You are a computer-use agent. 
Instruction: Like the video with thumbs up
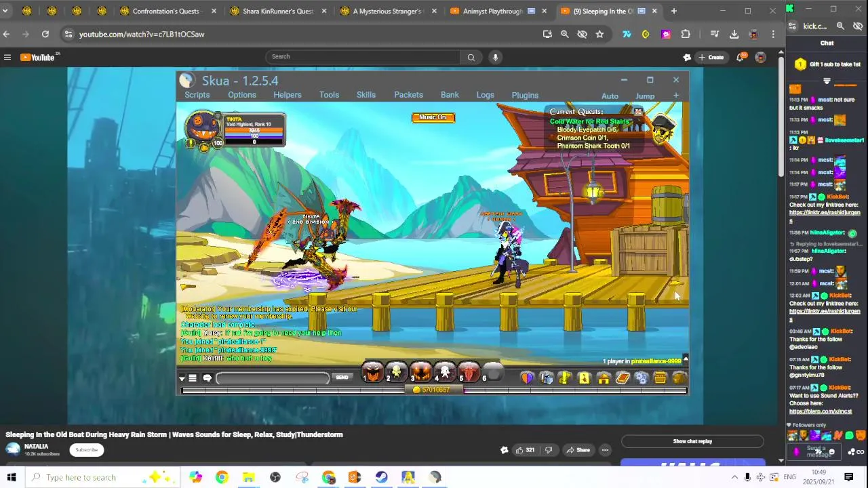(525, 450)
